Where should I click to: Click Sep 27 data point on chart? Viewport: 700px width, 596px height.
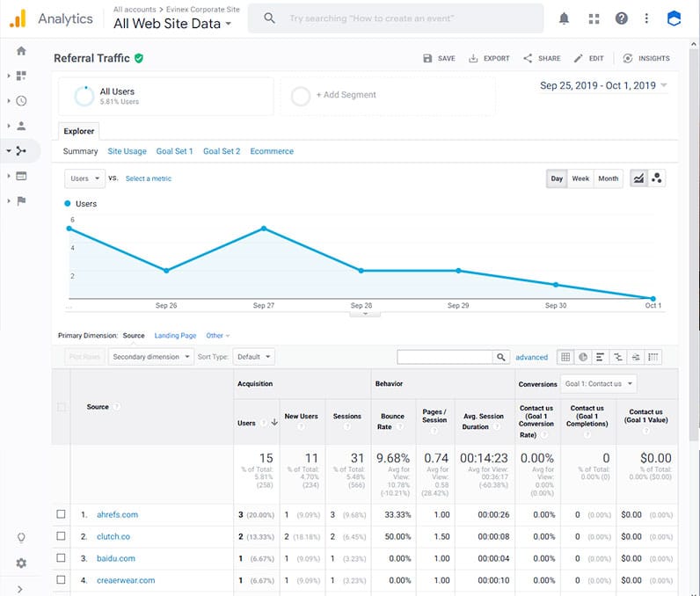pyautogui.click(x=264, y=229)
